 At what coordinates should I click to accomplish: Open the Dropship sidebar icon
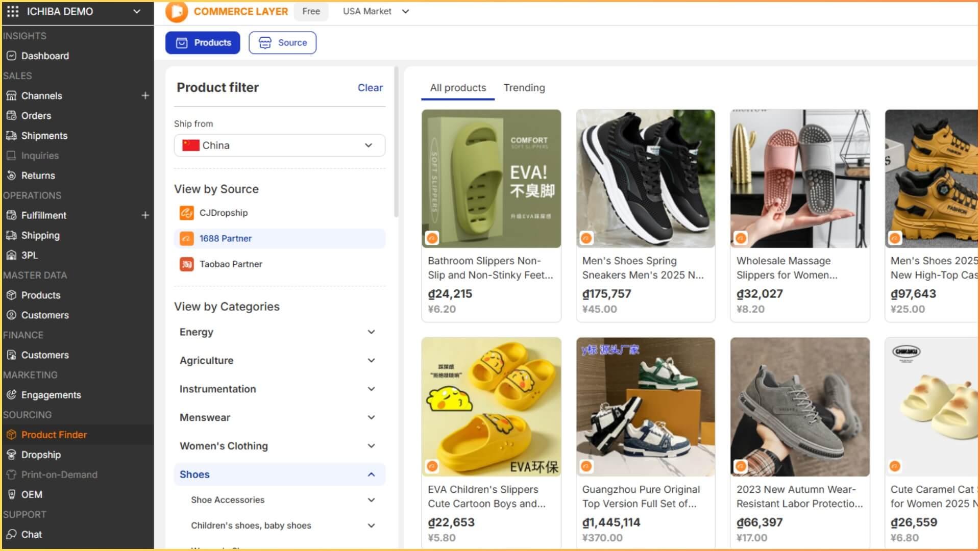tap(11, 455)
